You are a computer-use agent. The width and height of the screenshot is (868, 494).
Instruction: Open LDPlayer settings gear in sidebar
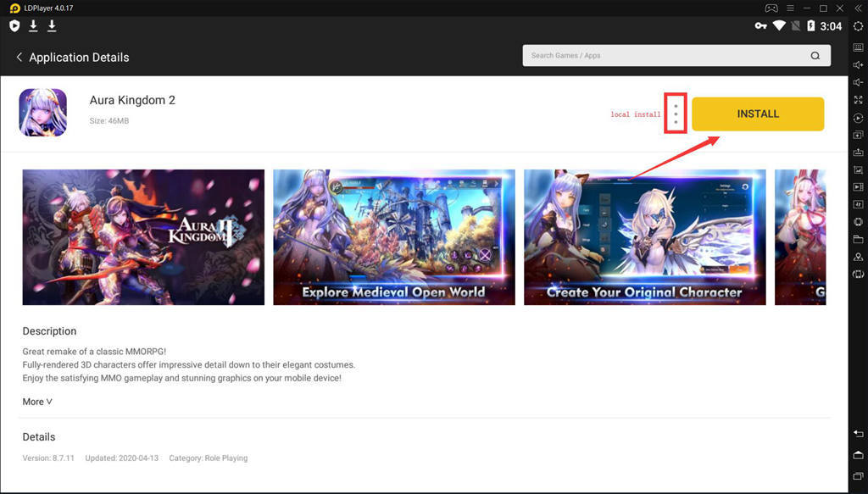point(858,27)
